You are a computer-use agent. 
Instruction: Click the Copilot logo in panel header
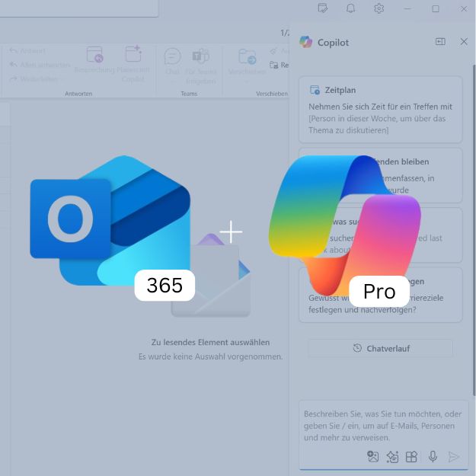(x=306, y=42)
